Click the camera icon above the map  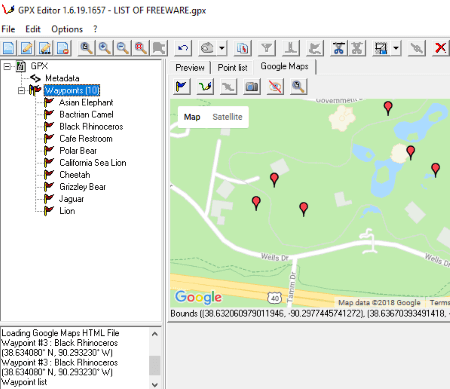click(x=252, y=87)
